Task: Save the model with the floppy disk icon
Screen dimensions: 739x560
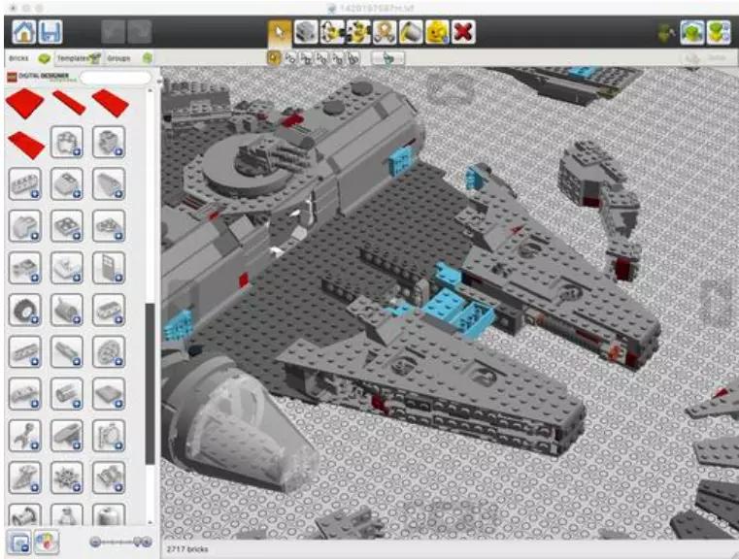Action: pos(50,32)
